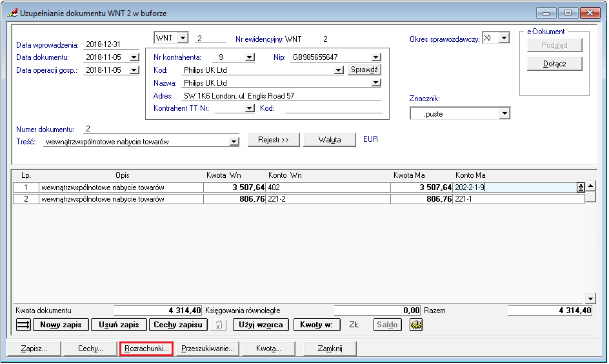Click the Cechy... button at the bottom

(90, 349)
